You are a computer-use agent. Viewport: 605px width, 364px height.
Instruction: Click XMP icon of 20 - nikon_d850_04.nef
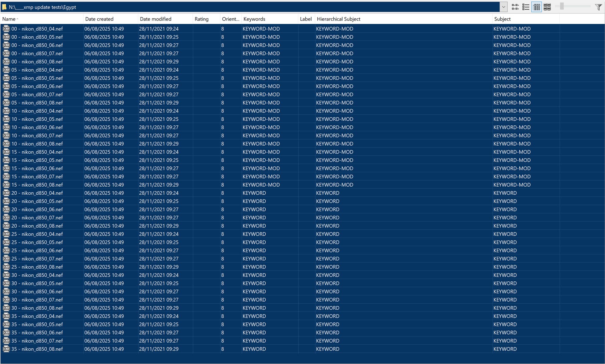pos(6,193)
